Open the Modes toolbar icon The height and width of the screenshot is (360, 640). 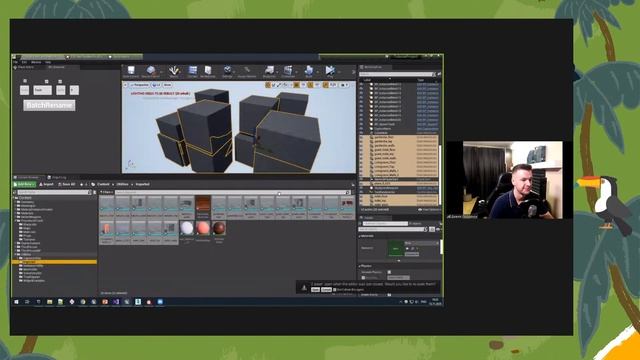(x=173, y=71)
